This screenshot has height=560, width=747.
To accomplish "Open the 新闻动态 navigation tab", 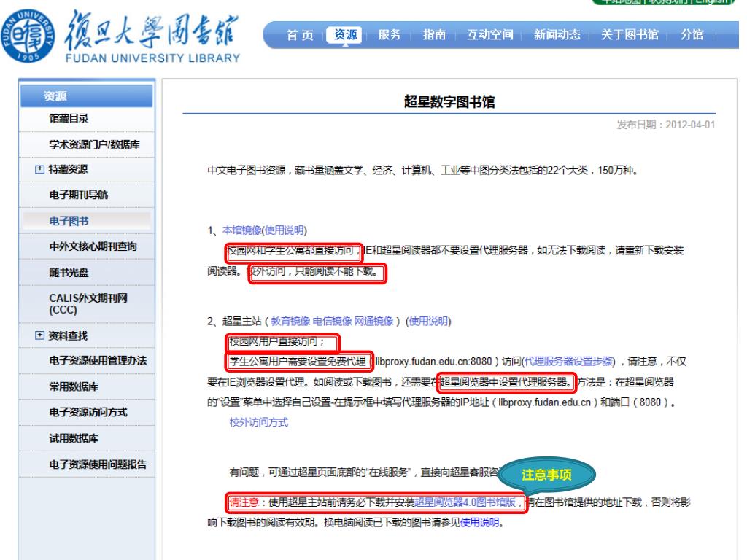I will 557,35.
